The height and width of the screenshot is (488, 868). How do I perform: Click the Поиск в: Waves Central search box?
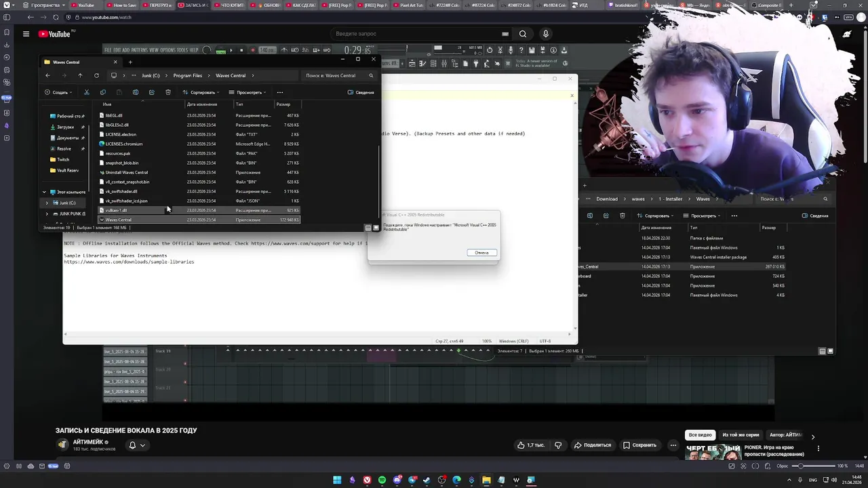(338, 75)
